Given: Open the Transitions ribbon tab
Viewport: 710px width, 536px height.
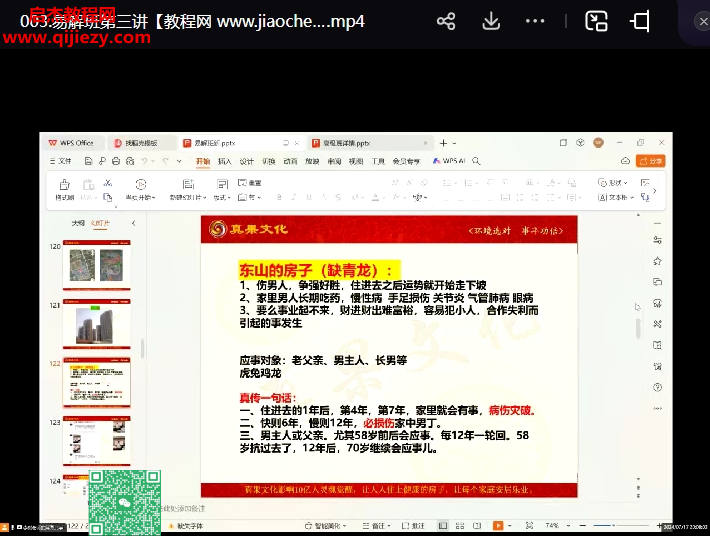Looking at the screenshot, I should point(269,161).
